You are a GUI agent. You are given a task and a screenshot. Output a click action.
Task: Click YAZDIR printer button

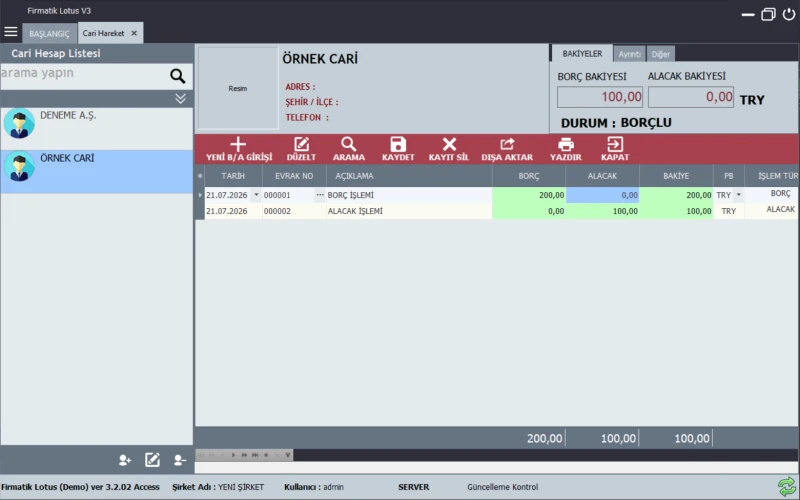pos(565,149)
